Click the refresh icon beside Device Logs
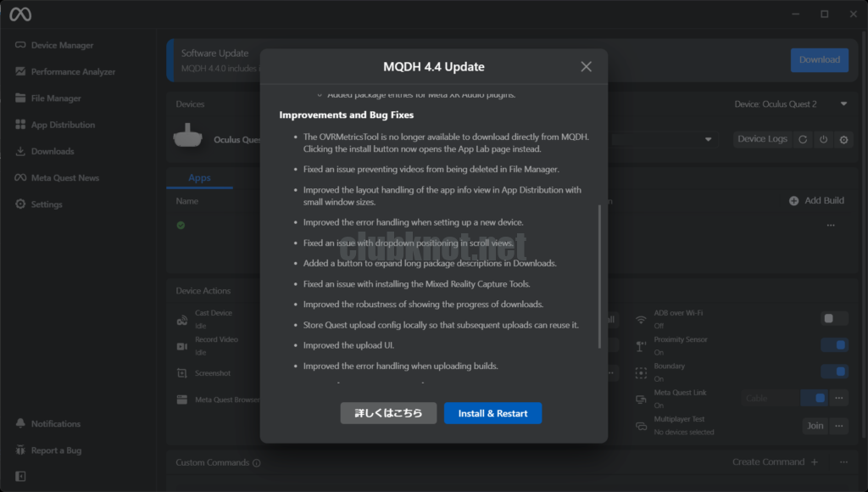This screenshot has height=492, width=868. click(804, 139)
